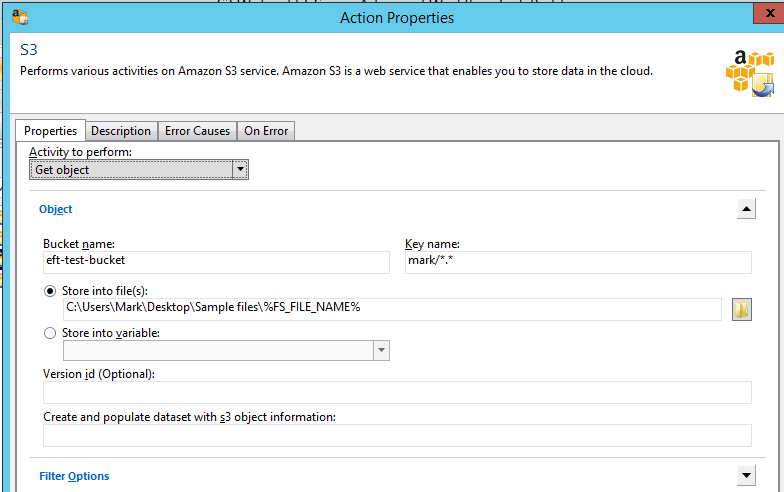Select the Properties tab
The image size is (784, 492).
(x=50, y=131)
